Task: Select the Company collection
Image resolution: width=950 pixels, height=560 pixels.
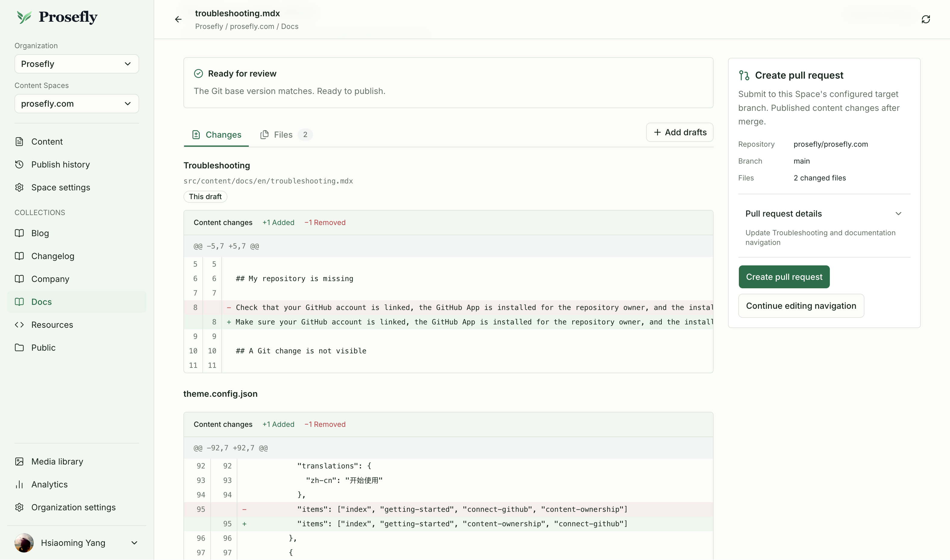Action: coord(77,279)
